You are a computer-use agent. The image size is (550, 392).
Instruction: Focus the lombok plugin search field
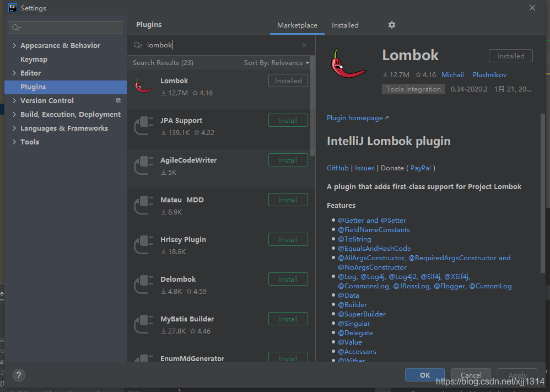click(x=221, y=45)
